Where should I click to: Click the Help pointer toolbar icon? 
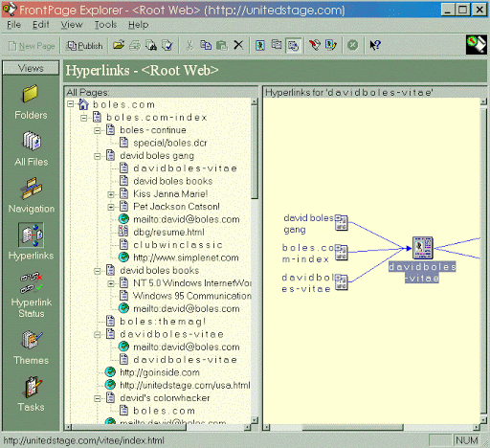(x=375, y=45)
